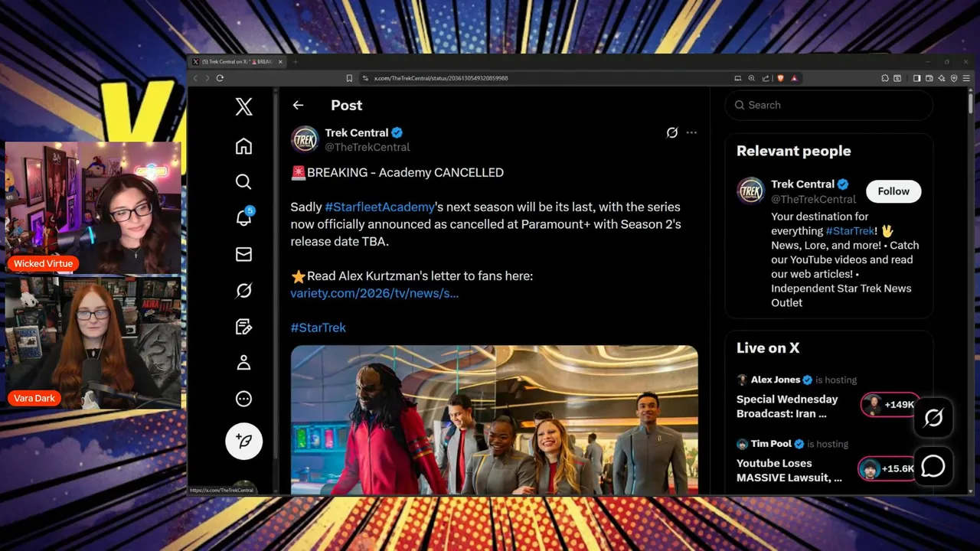Screen dimensions: 980x551
Task: Open Grok icon in left sidebar
Action: point(243,290)
